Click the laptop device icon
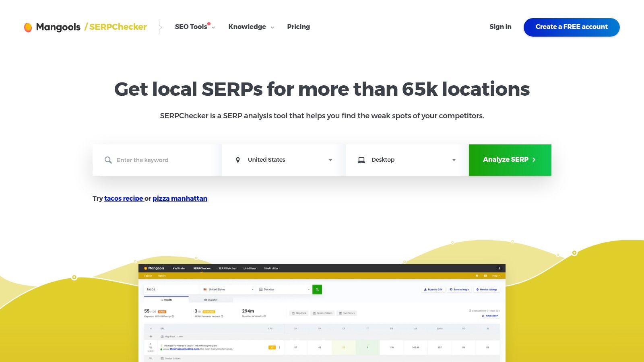644x362 pixels. 361,160
